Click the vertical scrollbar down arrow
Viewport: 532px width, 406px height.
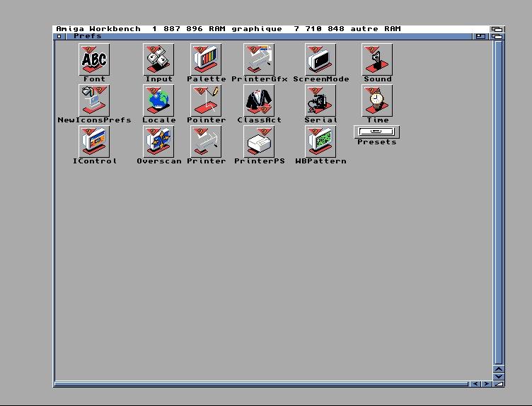[499, 376]
